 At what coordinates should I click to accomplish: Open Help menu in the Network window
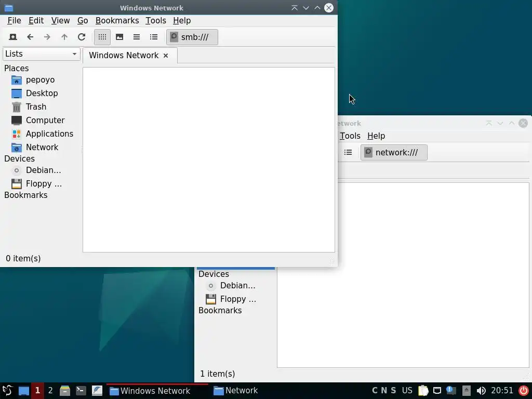click(x=376, y=136)
